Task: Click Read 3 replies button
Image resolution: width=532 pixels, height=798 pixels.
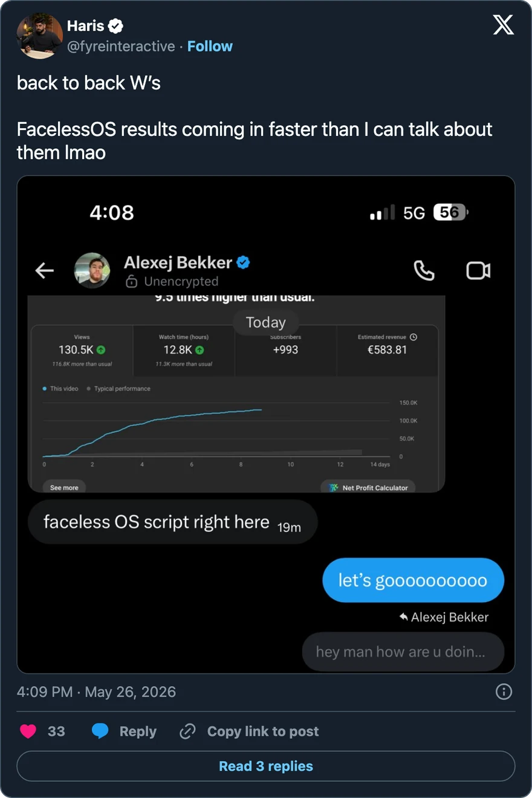Action: point(266,766)
